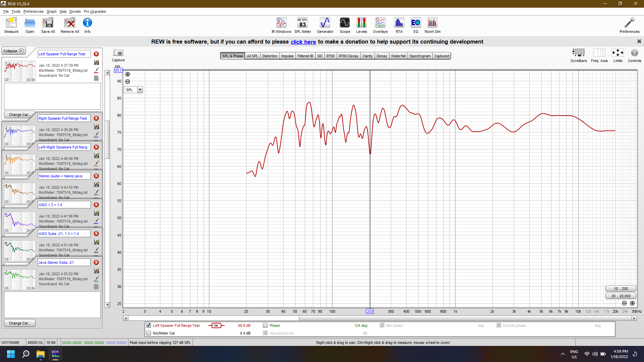Viewport: 644px width, 362px height.
Task: Open Windows Start menu
Action: tap(11, 354)
